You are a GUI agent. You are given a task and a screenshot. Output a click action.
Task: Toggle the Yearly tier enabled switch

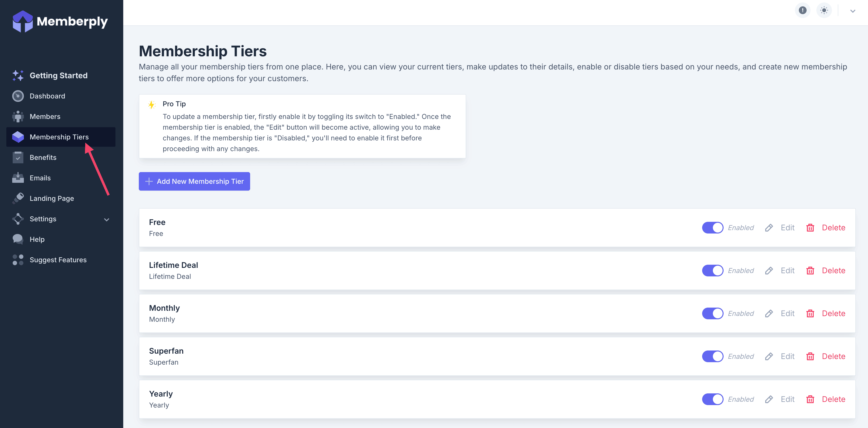coord(712,399)
